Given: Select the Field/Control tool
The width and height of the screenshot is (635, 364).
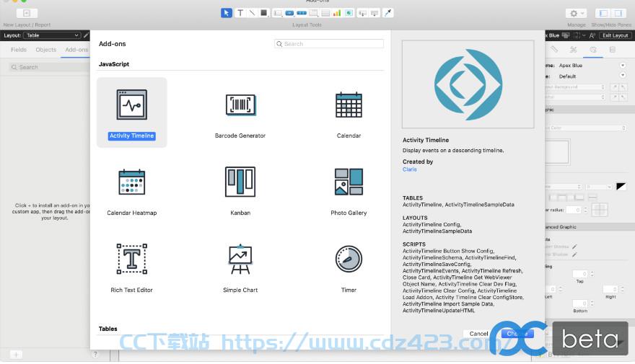Looking at the screenshot, I should (x=278, y=14).
